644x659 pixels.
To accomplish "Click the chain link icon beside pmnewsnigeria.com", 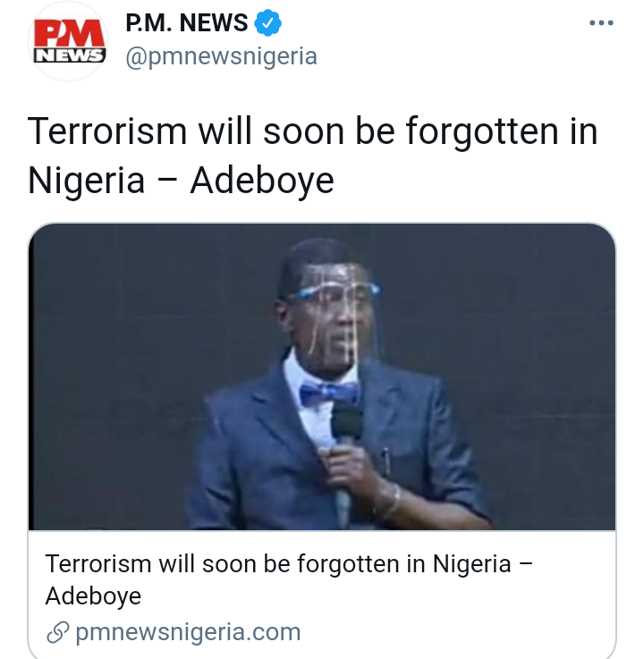I will tap(57, 632).
